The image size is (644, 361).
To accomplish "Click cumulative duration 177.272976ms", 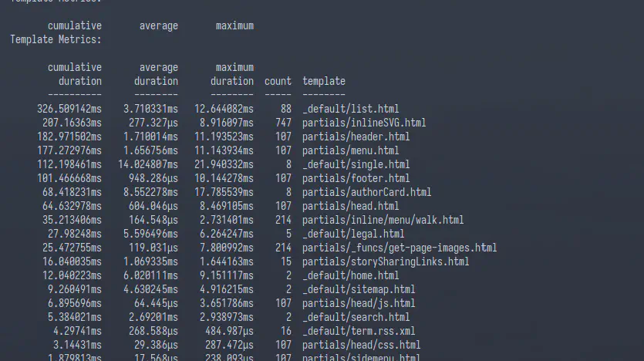I will 69,150.
